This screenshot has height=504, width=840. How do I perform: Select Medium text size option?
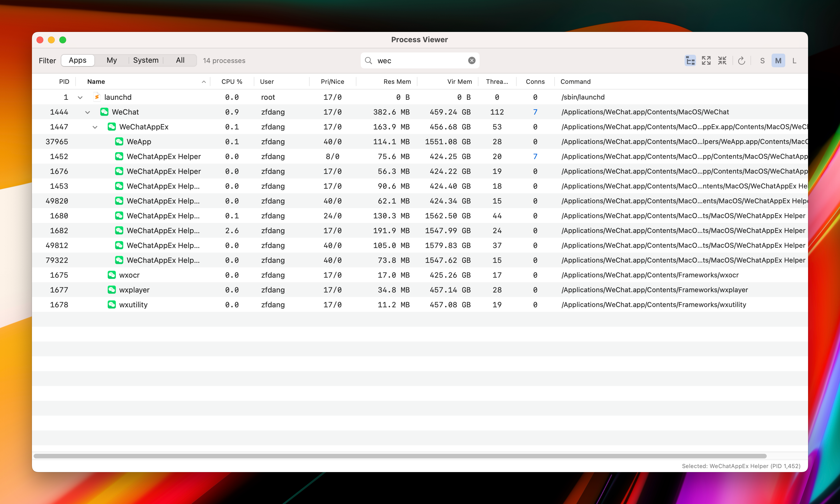pyautogui.click(x=778, y=60)
